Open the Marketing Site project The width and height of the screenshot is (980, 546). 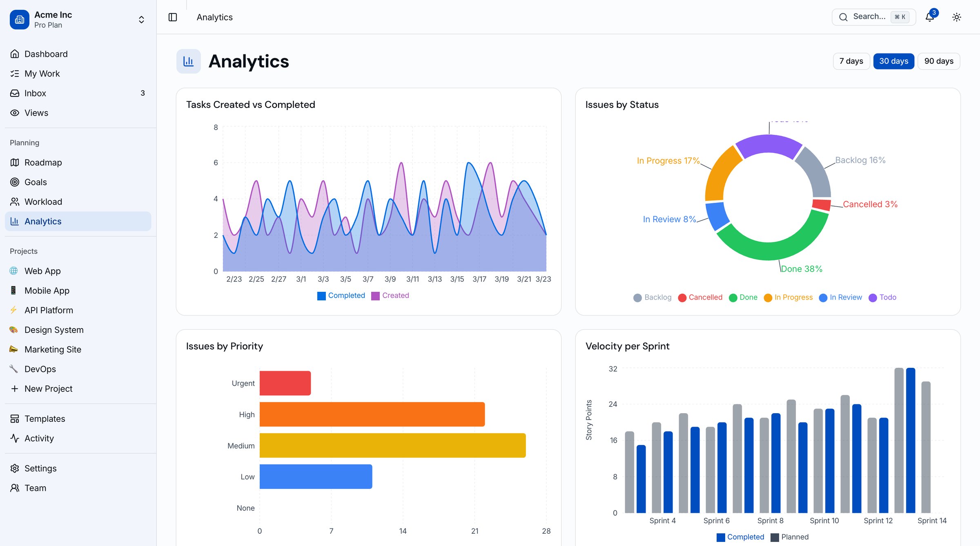(78, 349)
